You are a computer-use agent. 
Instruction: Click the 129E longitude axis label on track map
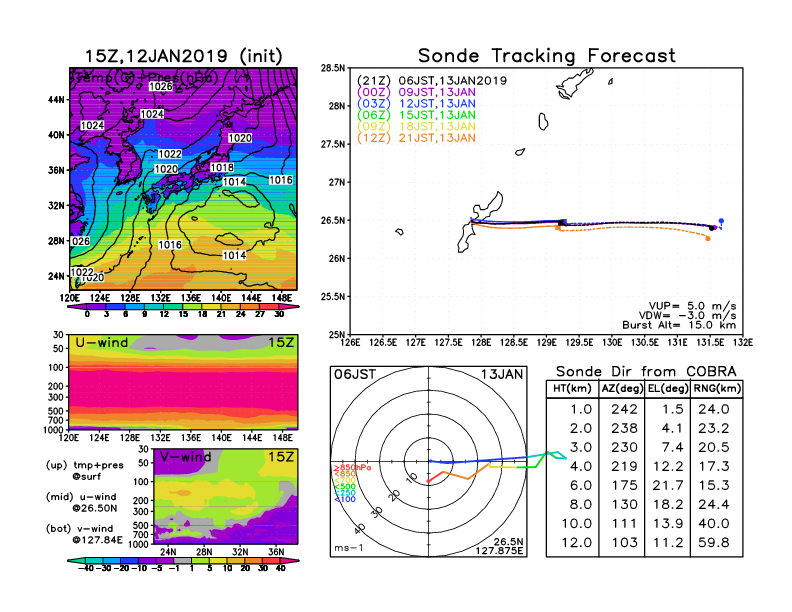[546, 342]
